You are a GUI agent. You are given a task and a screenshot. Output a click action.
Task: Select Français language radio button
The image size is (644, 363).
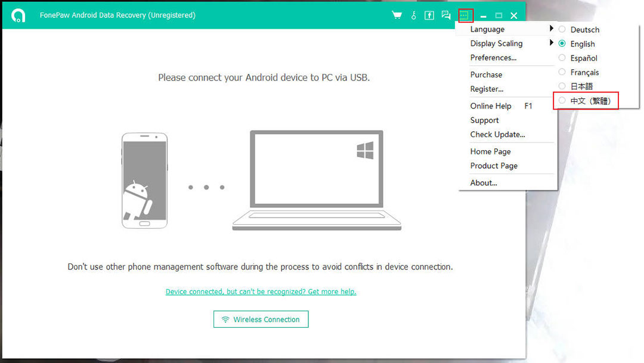562,72
